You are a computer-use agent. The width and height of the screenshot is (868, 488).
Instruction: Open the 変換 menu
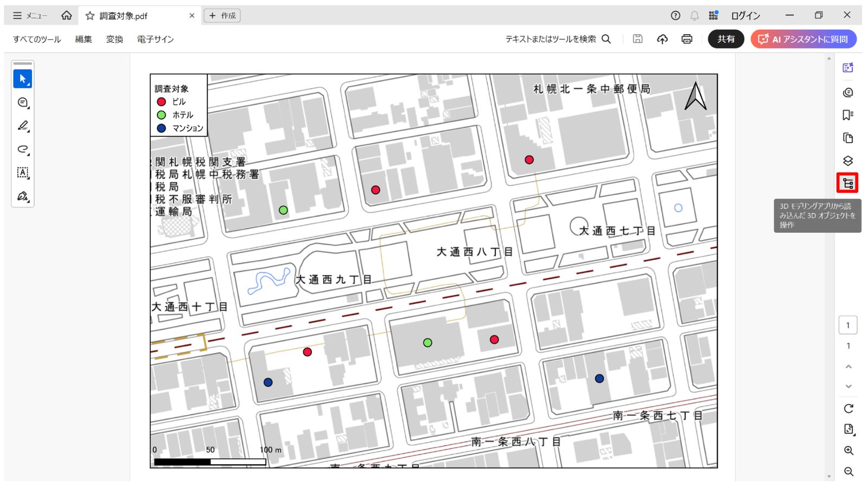click(114, 39)
